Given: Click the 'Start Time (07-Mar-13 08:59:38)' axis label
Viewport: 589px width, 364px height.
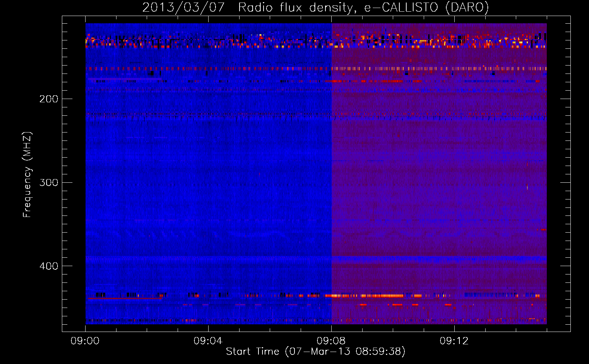Looking at the screenshot, I should (x=316, y=351).
